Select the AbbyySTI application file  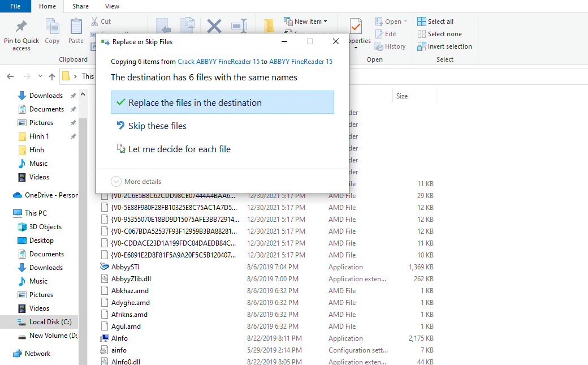point(125,267)
